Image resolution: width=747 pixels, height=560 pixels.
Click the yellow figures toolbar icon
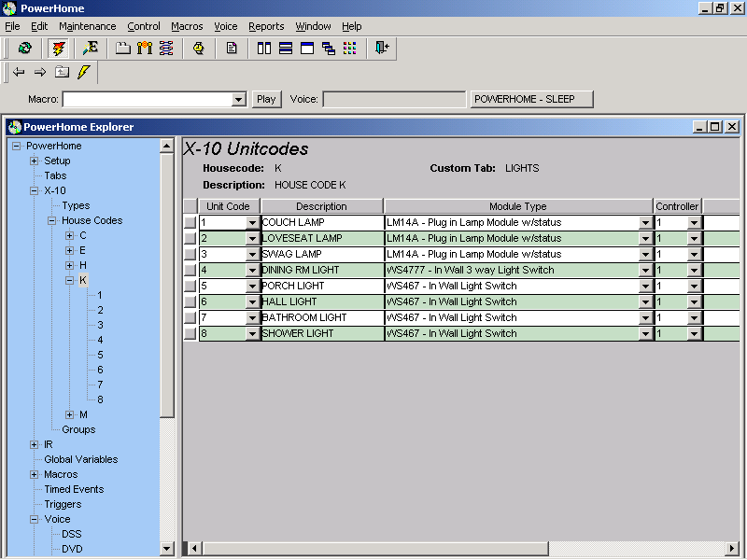click(145, 49)
